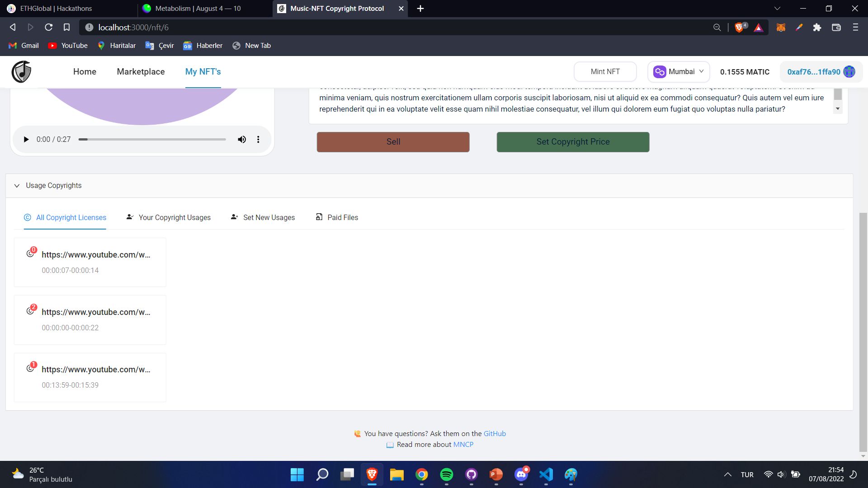
Task: Click the GitHub link in footer
Action: pyautogui.click(x=495, y=434)
